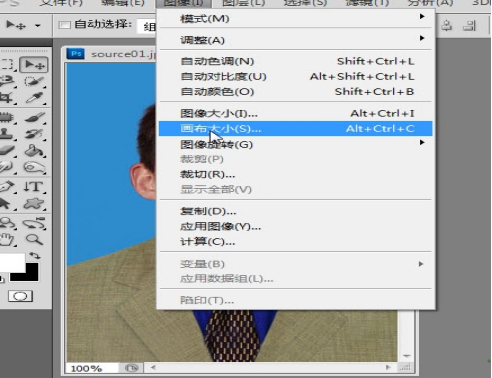Pick the Lasso tool
The image size is (492, 378).
[x=7, y=81]
